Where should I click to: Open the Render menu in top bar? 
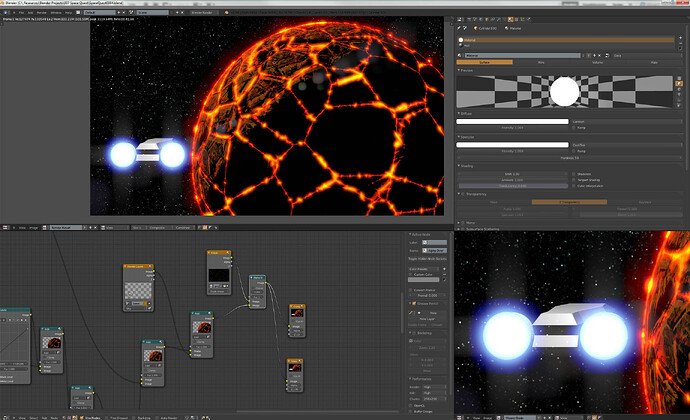coord(42,12)
